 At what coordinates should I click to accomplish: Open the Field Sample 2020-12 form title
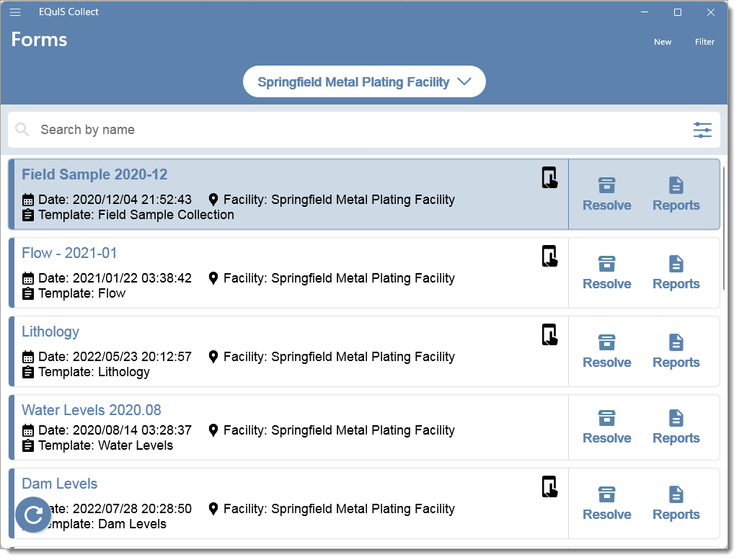94,174
